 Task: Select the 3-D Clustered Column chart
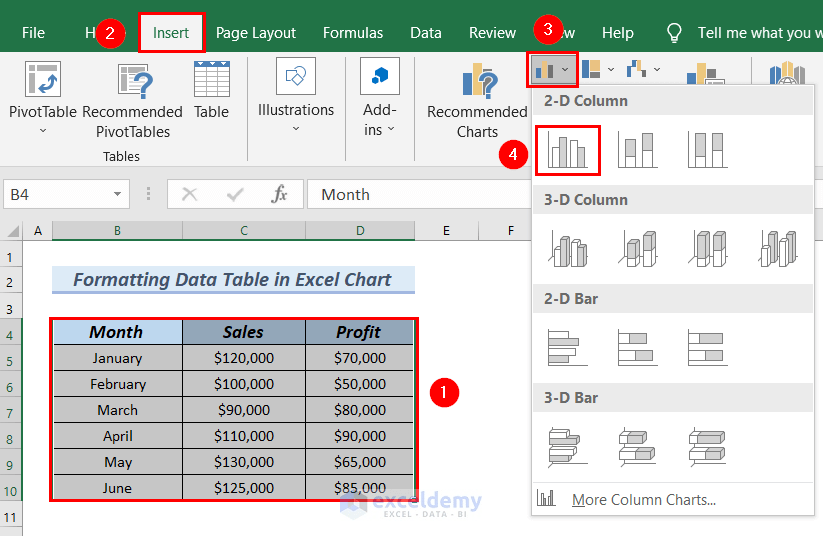(568, 249)
